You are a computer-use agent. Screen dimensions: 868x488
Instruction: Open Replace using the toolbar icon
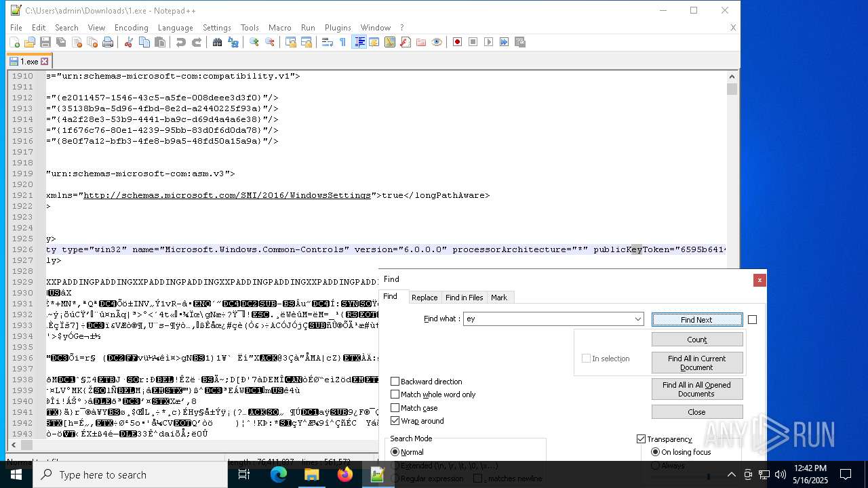pos(233,42)
